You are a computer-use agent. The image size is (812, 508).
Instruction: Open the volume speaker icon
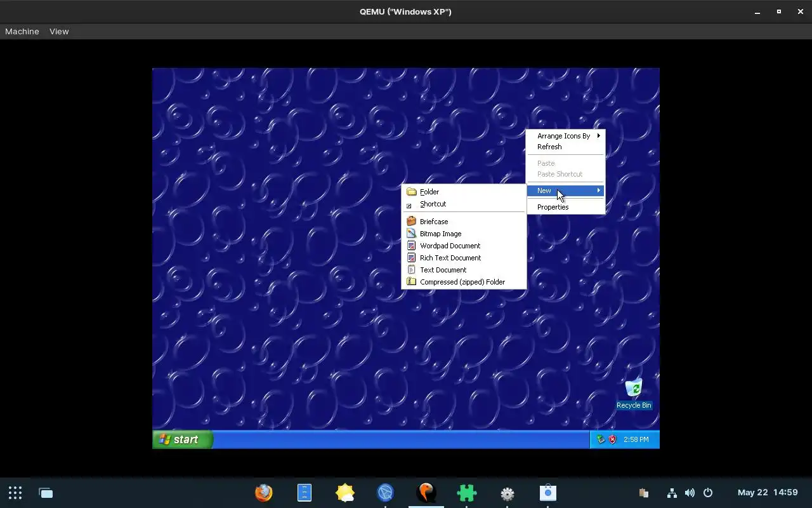coord(690,493)
